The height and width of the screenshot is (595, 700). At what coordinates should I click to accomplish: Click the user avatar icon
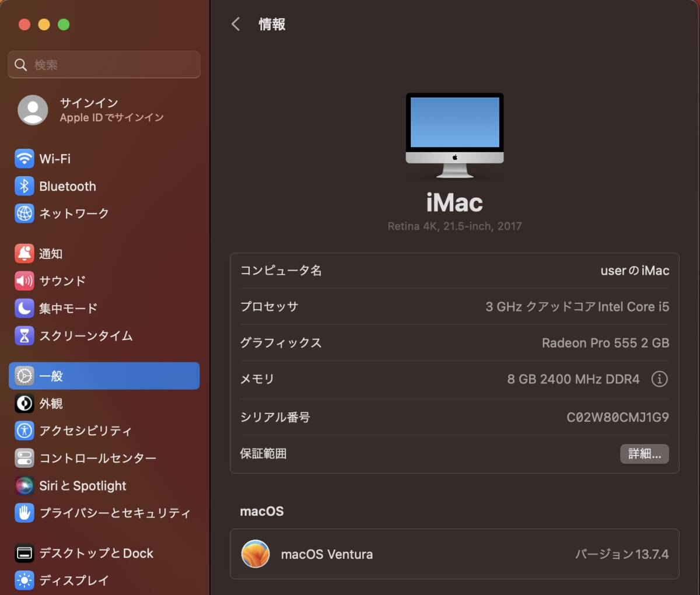pyautogui.click(x=33, y=110)
